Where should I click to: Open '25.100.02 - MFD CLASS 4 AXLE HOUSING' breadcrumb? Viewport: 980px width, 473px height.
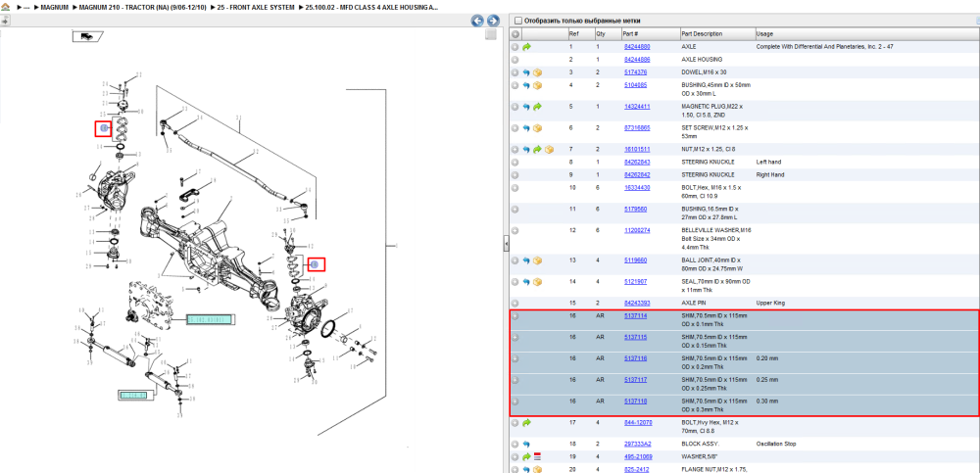tap(371, 8)
